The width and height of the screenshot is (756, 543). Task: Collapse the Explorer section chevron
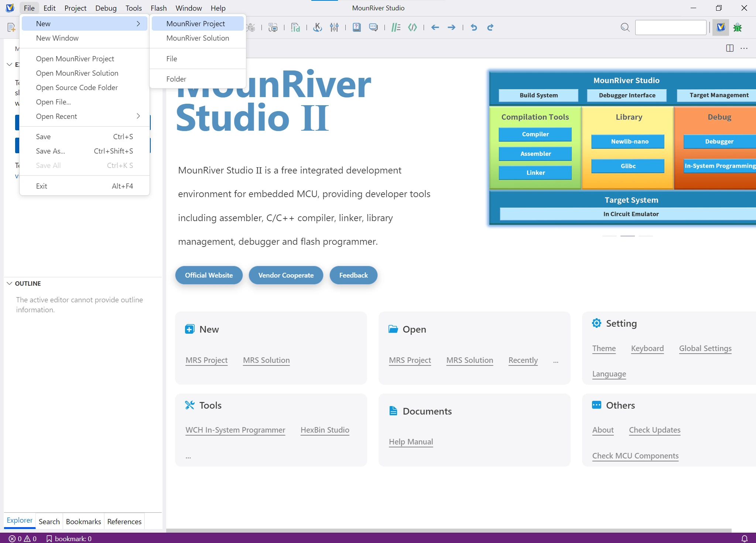(9, 64)
